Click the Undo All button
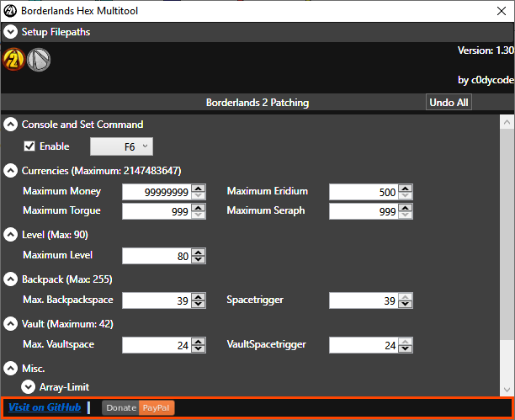 pyautogui.click(x=449, y=102)
